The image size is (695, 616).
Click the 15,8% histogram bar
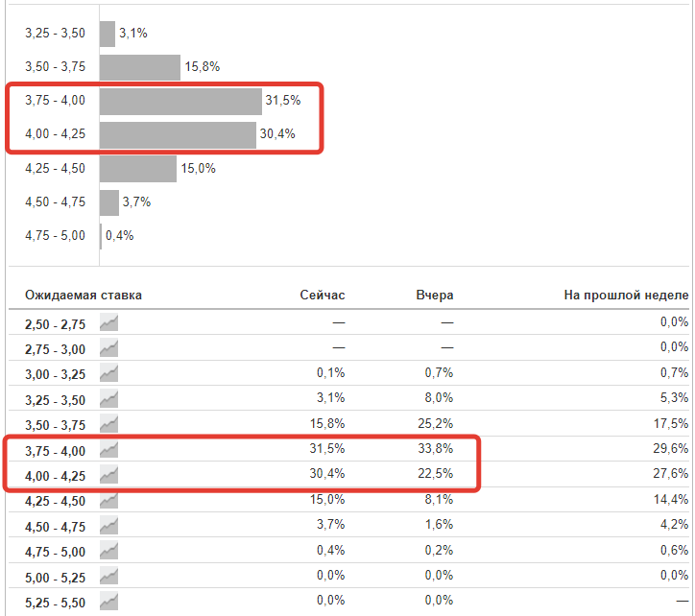click(140, 67)
